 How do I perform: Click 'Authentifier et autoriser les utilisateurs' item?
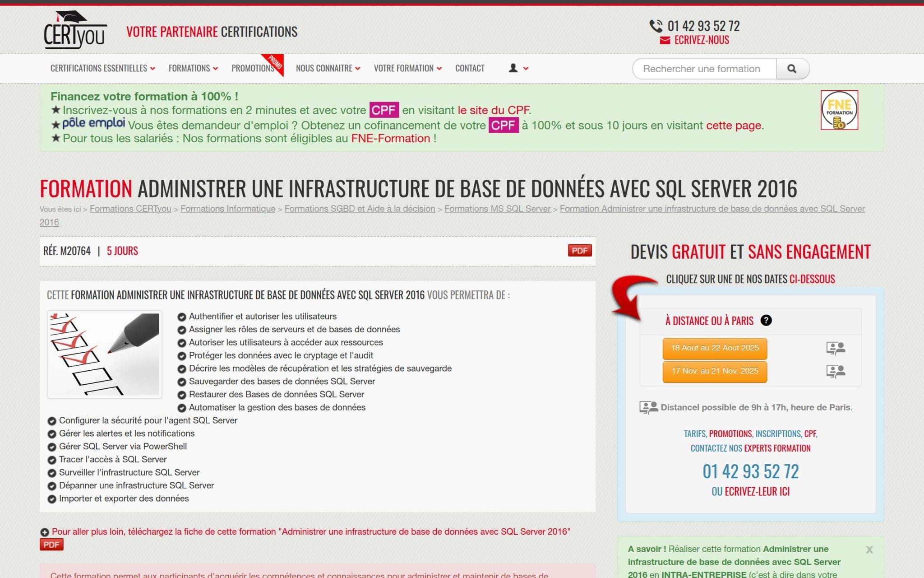click(x=263, y=317)
